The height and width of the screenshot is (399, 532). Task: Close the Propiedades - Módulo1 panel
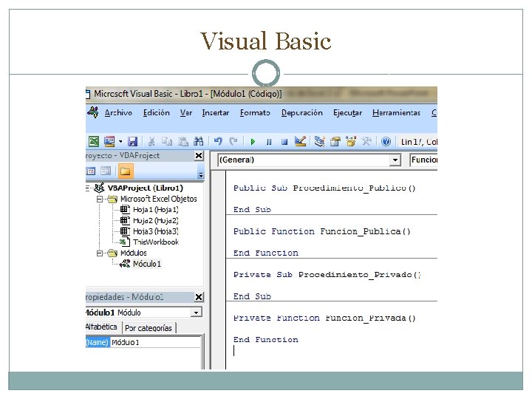point(199,297)
